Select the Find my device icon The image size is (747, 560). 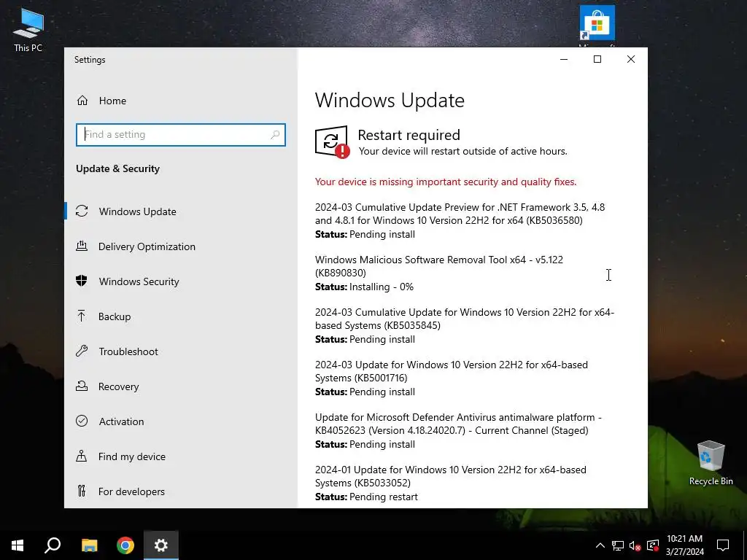point(82,456)
